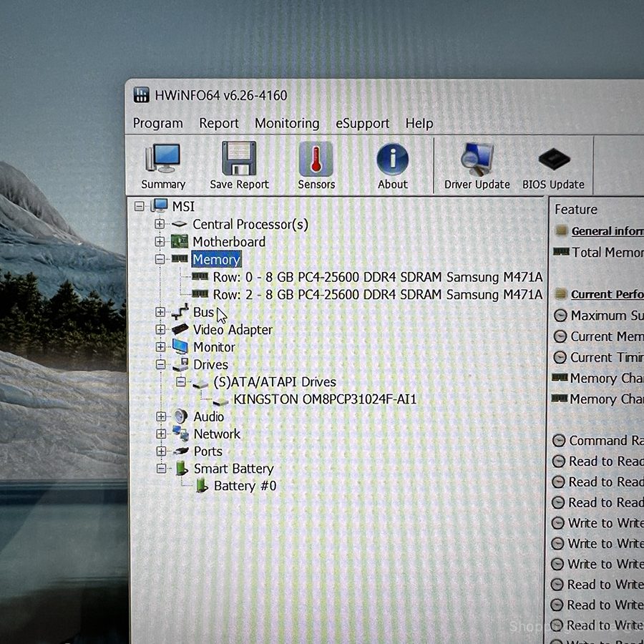Select the Audio tree label
This screenshot has width=644, height=644.
[x=209, y=416]
